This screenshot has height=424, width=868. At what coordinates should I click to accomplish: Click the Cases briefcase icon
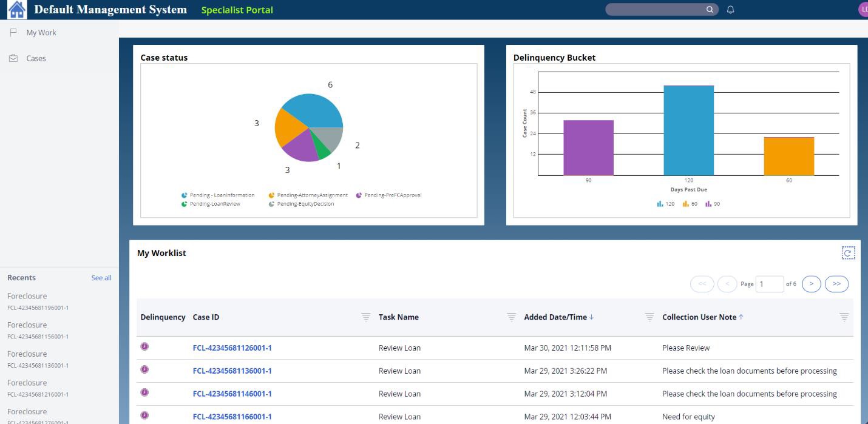tap(13, 58)
